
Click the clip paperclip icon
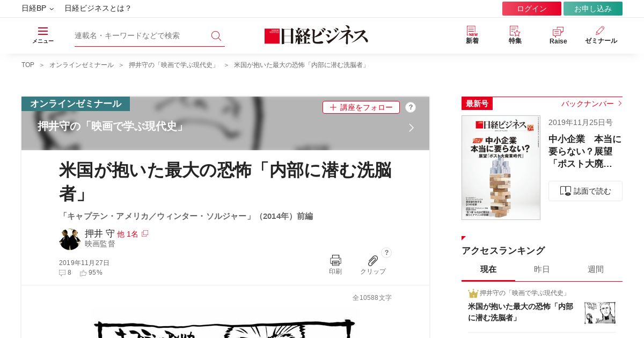(x=372, y=261)
